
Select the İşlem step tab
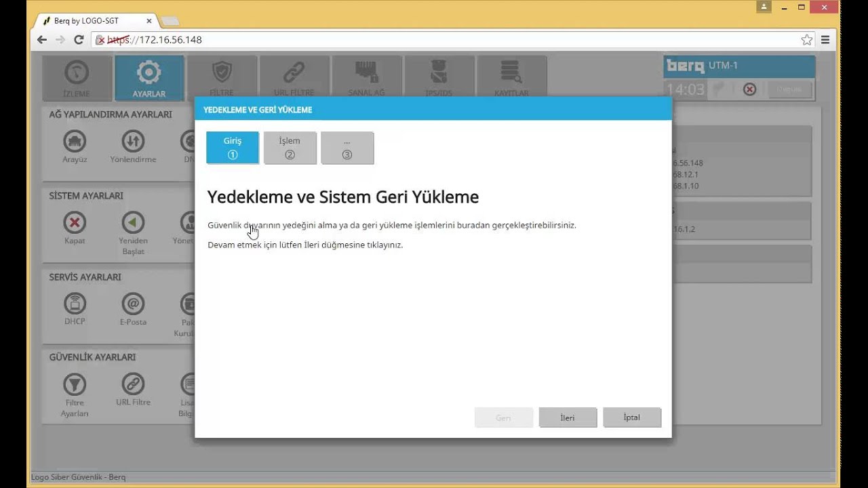click(x=290, y=148)
